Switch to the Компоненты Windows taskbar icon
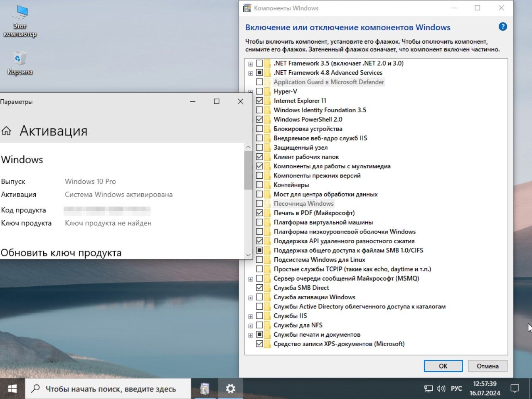This screenshot has height=399, width=532. [x=204, y=389]
